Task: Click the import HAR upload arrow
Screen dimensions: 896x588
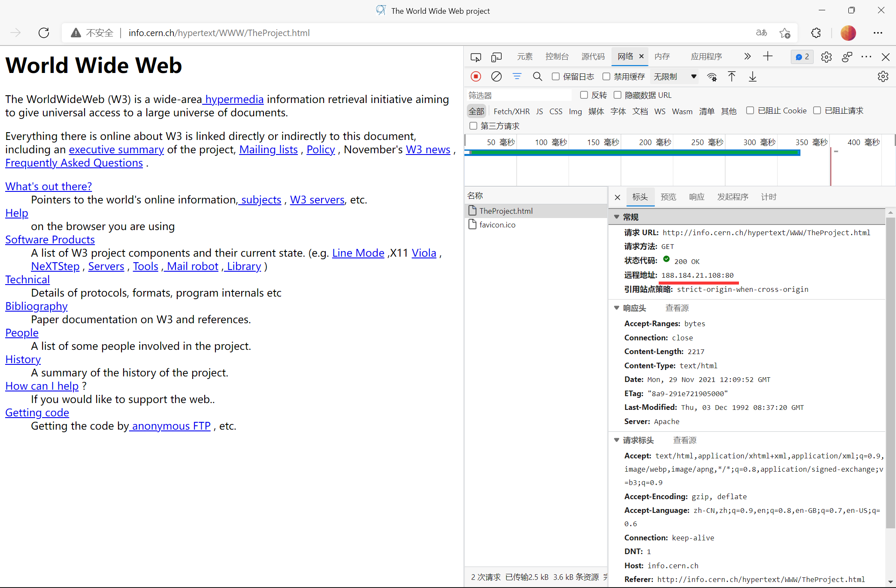Action: [732, 76]
